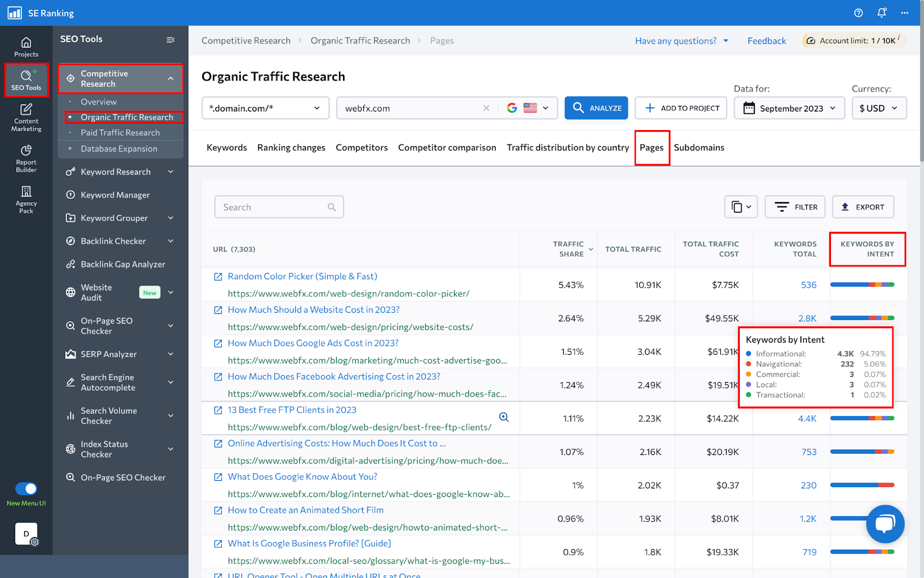
Task: Open the $ USD currency dropdown
Action: (879, 108)
